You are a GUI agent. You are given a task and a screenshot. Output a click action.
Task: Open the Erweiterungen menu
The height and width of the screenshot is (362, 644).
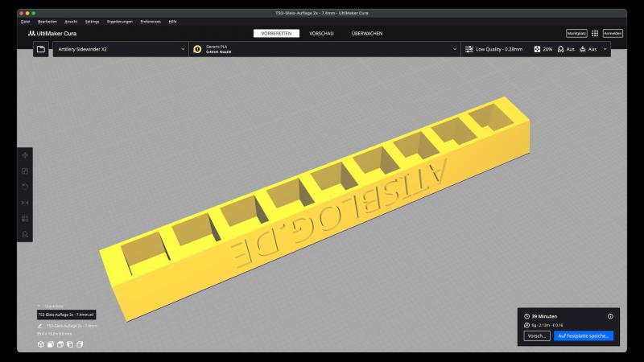coord(119,22)
